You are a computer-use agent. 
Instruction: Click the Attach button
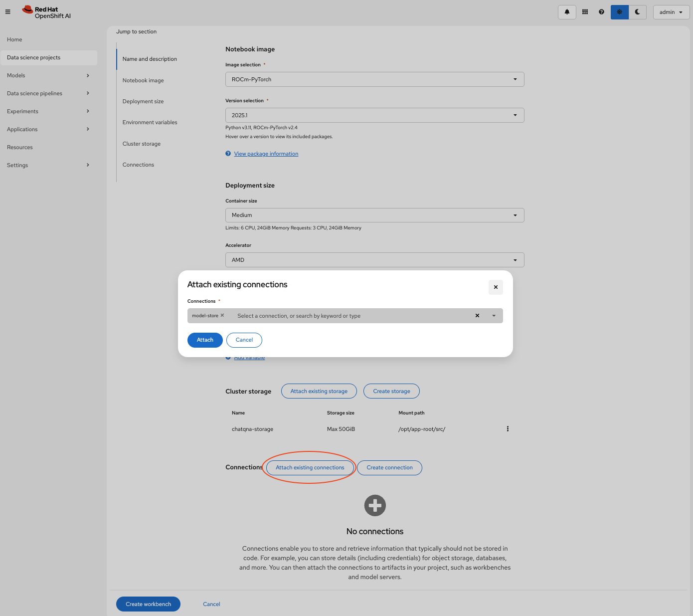point(205,340)
